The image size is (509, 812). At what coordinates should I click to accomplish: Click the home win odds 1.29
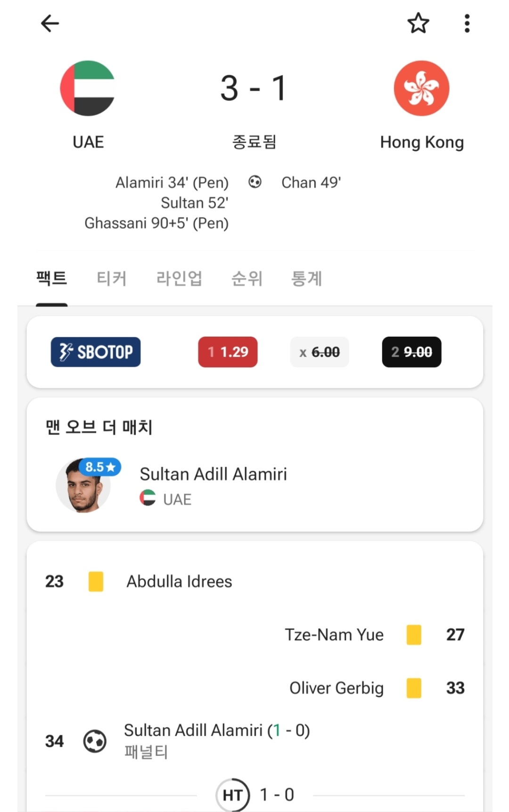[x=228, y=352]
